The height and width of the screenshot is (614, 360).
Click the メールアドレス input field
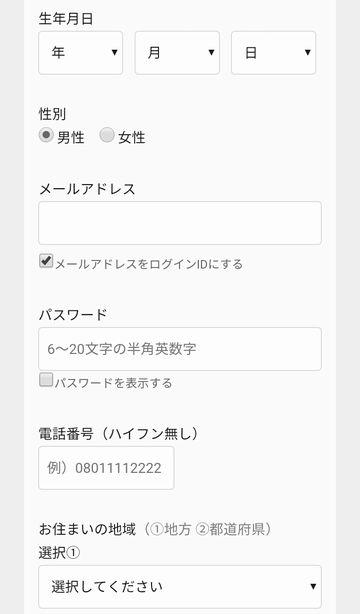(180, 223)
